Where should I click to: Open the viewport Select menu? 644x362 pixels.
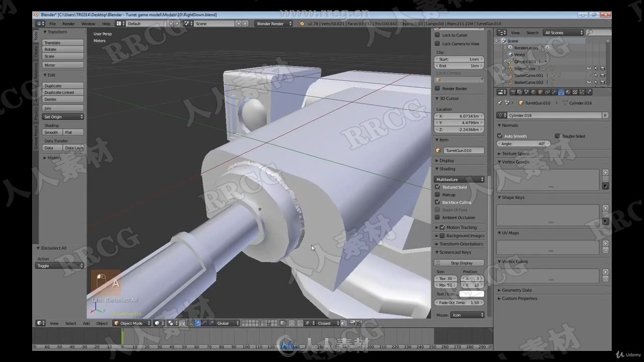(70, 323)
